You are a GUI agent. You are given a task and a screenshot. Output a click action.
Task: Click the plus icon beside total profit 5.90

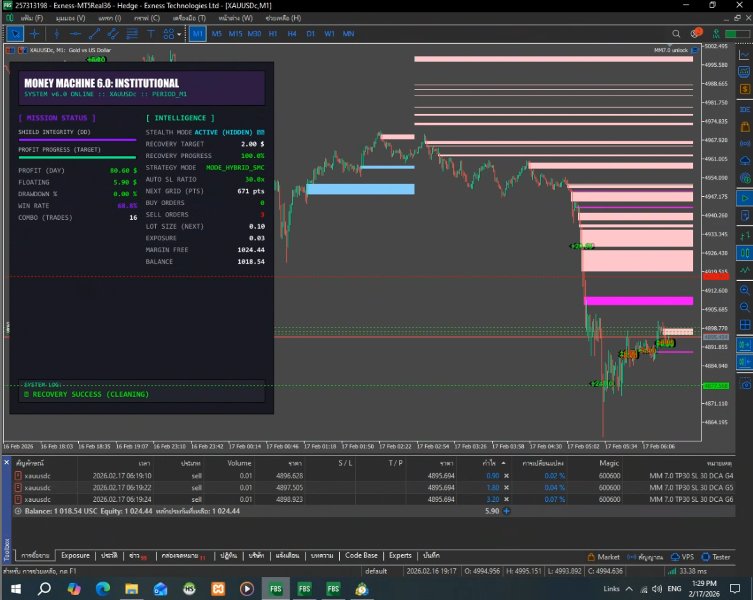coord(506,511)
